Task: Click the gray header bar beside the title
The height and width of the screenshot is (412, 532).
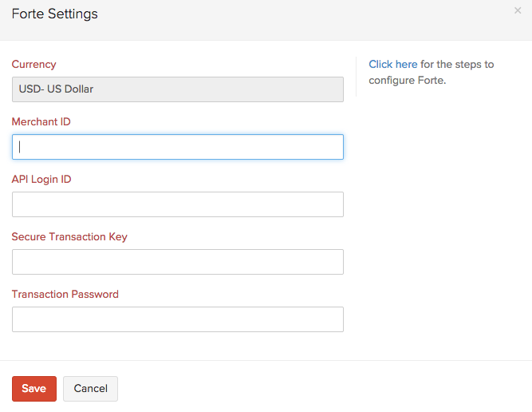Action: tap(319, 19)
